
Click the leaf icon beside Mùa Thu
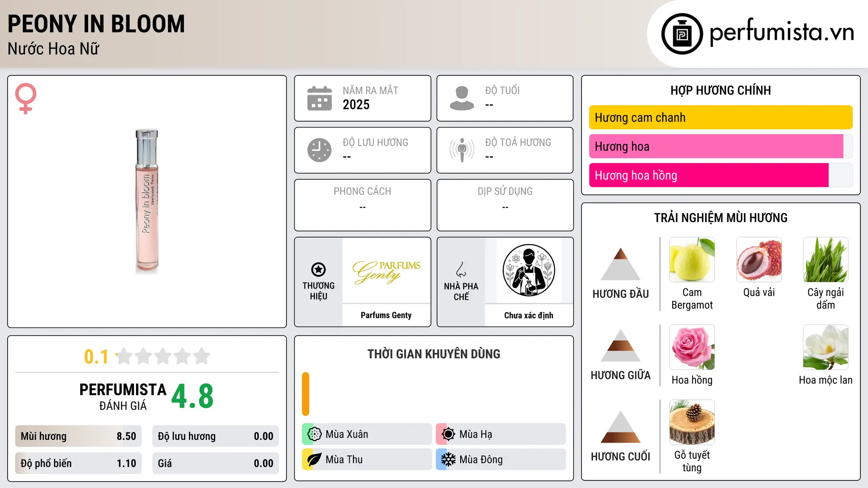pyautogui.click(x=314, y=460)
